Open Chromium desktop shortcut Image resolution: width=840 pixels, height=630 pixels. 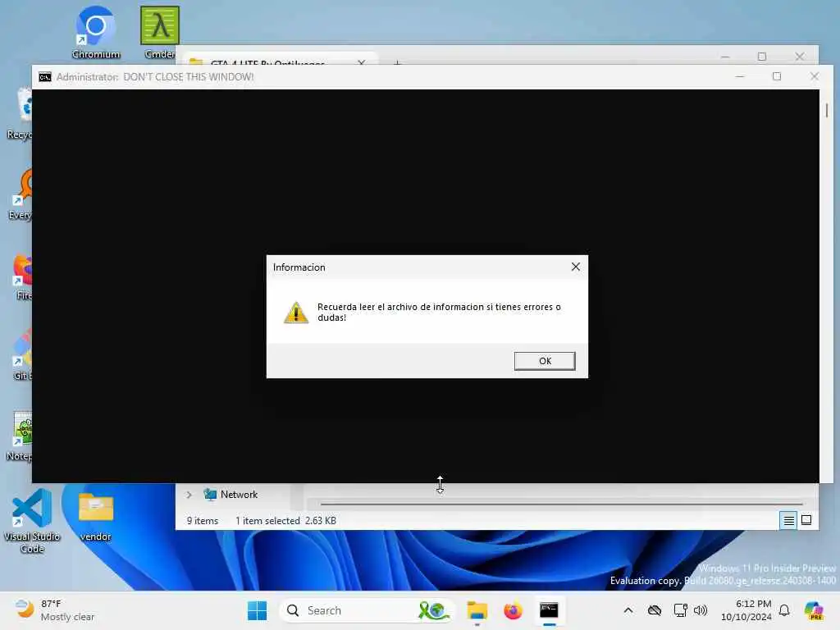pyautogui.click(x=96, y=32)
